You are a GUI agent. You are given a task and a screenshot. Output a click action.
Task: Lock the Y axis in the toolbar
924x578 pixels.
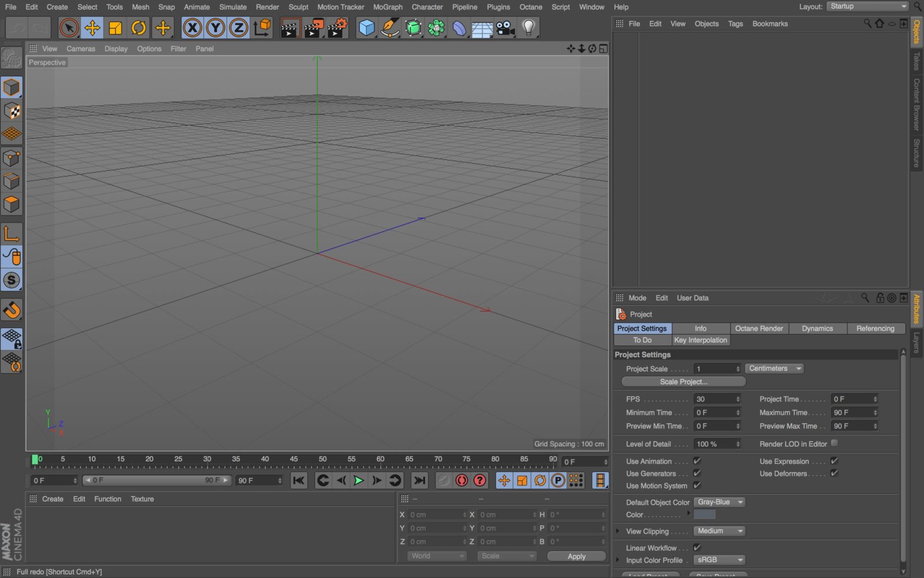click(x=215, y=27)
